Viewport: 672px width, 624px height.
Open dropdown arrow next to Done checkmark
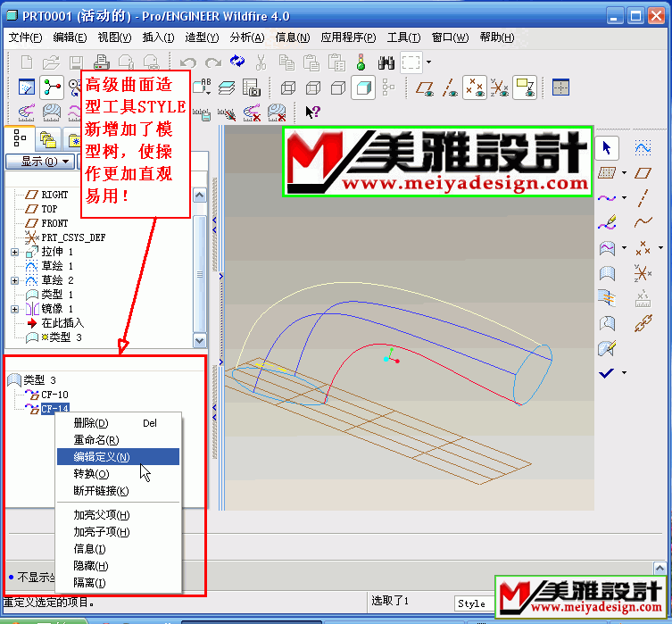624,372
